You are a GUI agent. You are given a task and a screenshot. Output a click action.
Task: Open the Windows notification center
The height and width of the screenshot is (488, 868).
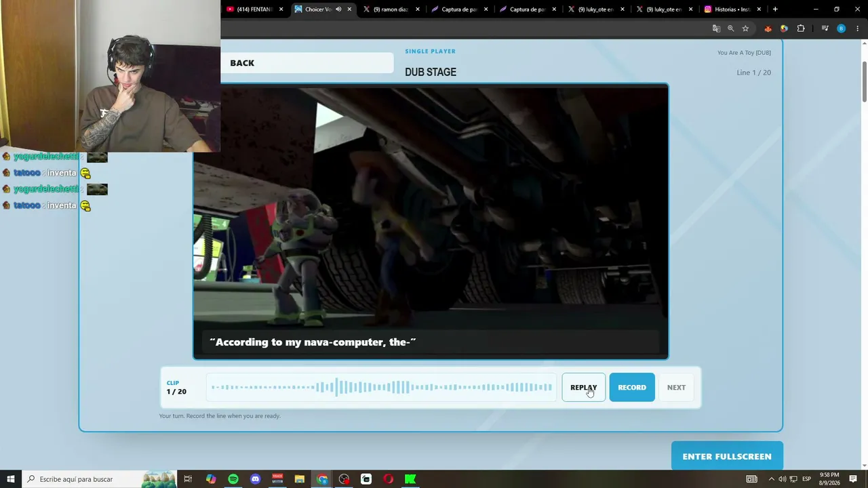pyautogui.click(x=853, y=479)
